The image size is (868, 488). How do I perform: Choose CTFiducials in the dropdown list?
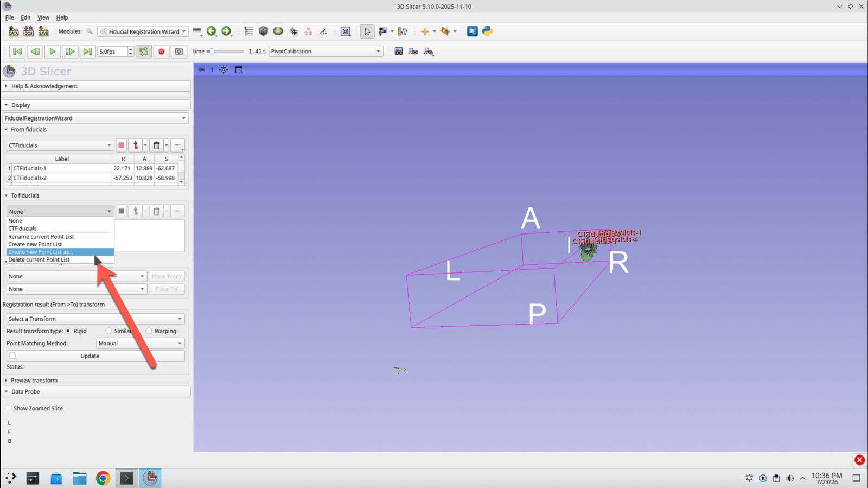tap(60, 229)
